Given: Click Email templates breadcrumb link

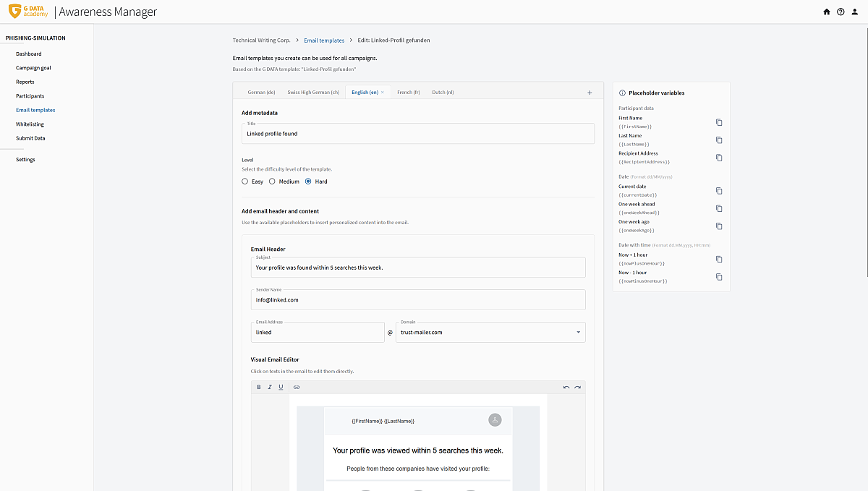Looking at the screenshot, I should (324, 40).
